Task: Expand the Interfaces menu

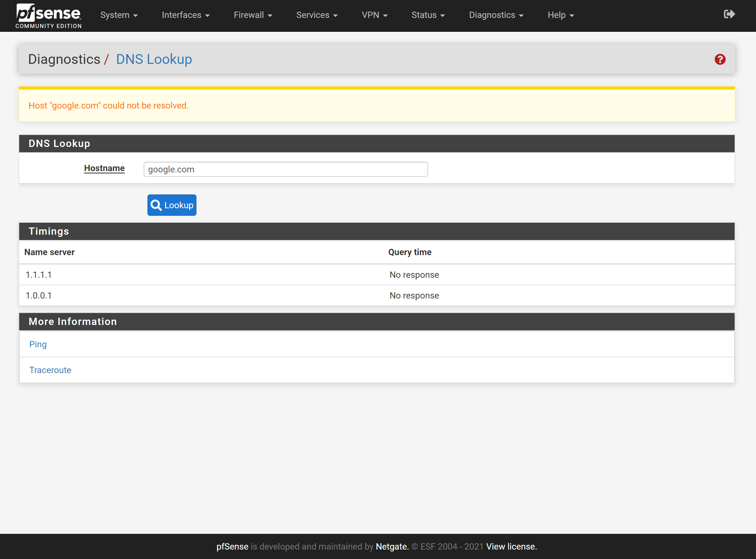Action: (x=185, y=15)
